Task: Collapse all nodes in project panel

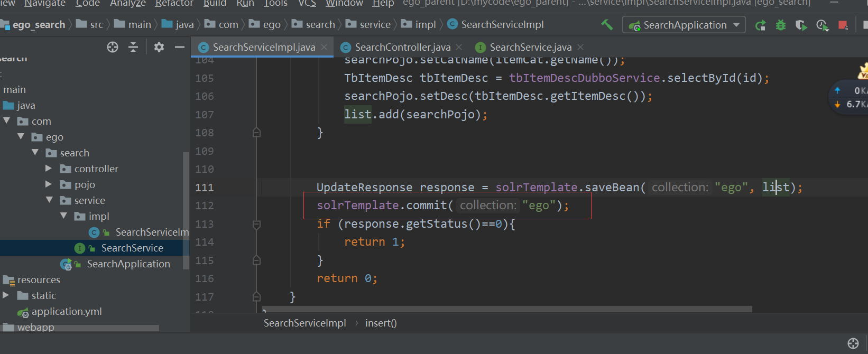Action: pos(133,47)
